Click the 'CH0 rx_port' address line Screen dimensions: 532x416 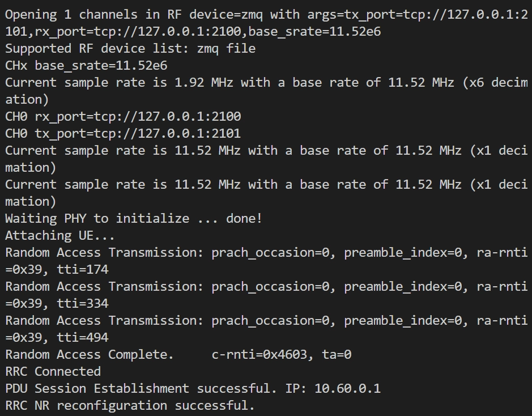click(x=123, y=116)
